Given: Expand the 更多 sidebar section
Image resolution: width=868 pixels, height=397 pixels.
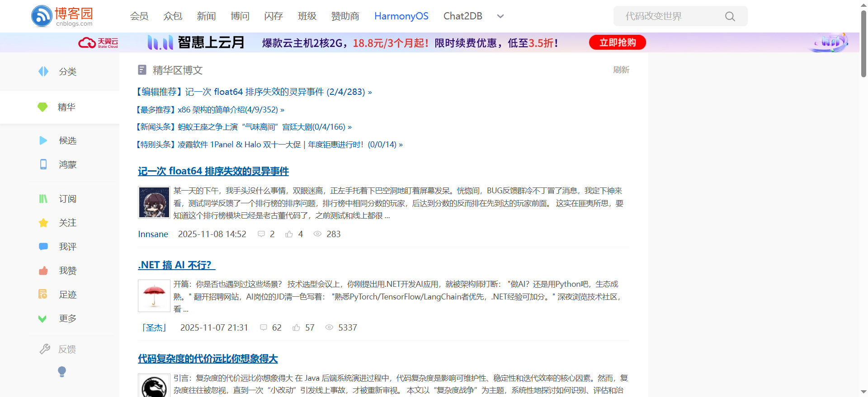Looking at the screenshot, I should (x=67, y=318).
